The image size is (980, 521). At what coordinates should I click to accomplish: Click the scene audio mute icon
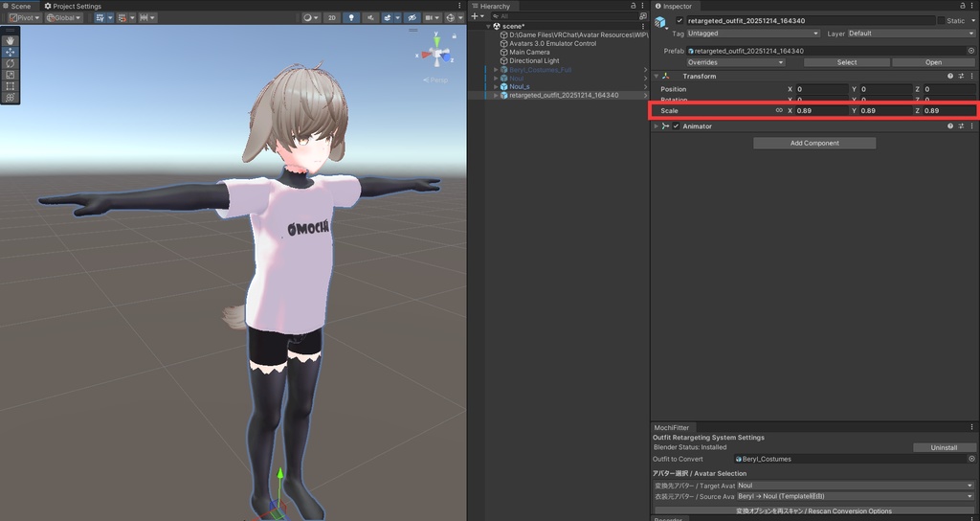coord(370,17)
